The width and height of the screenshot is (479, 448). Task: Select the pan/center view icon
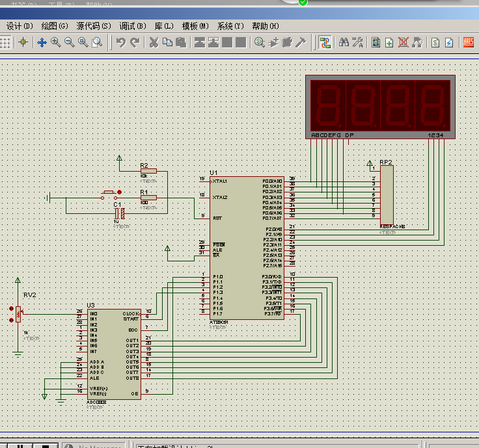(x=42, y=42)
